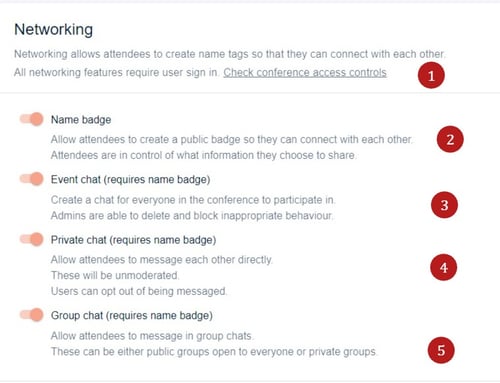500x383 pixels.
Task: Toggle the Group chat setting
Action: click(x=32, y=315)
